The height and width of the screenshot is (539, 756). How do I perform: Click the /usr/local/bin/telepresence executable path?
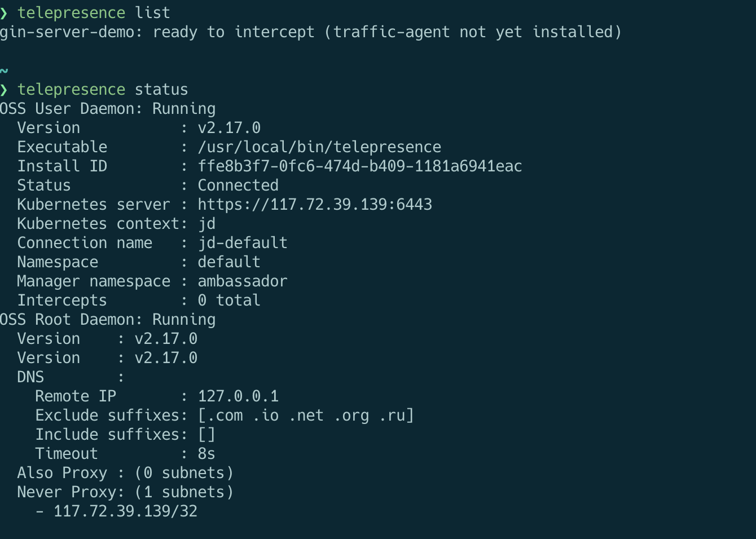(319, 147)
